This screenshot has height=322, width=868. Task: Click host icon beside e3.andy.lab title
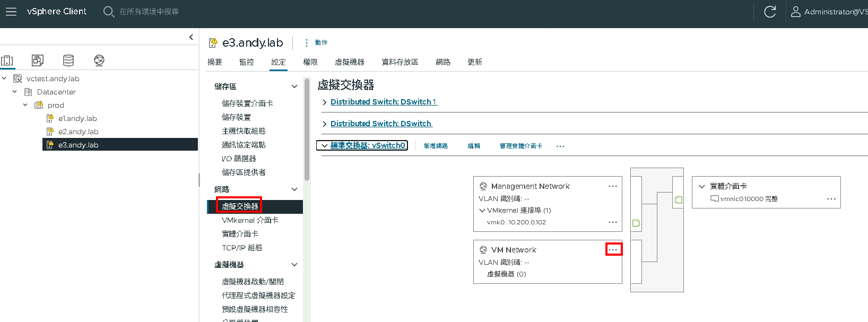(x=213, y=42)
